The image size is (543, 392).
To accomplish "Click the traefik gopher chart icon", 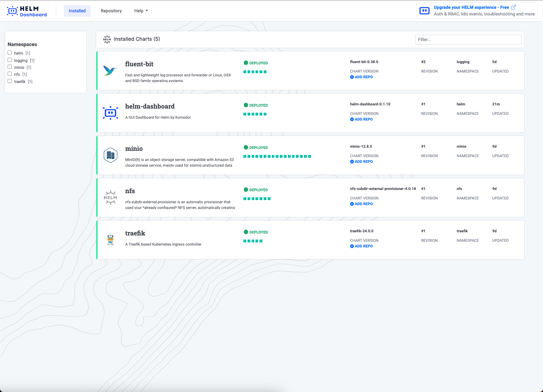I will coord(110,240).
